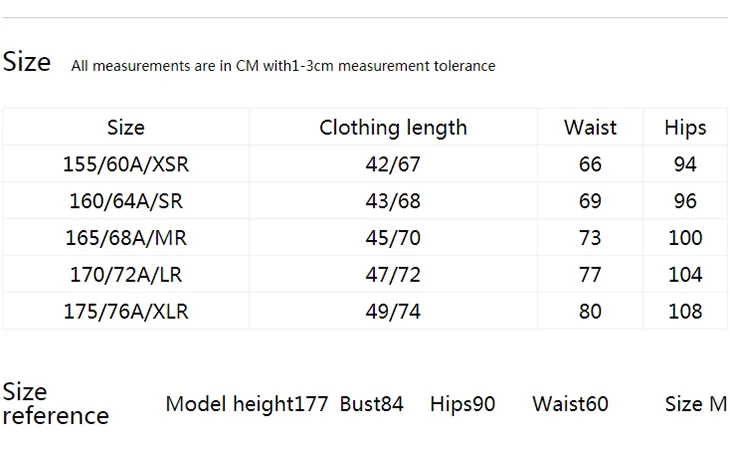Click hips value 100
The height and width of the screenshot is (462, 730).
click(x=685, y=238)
